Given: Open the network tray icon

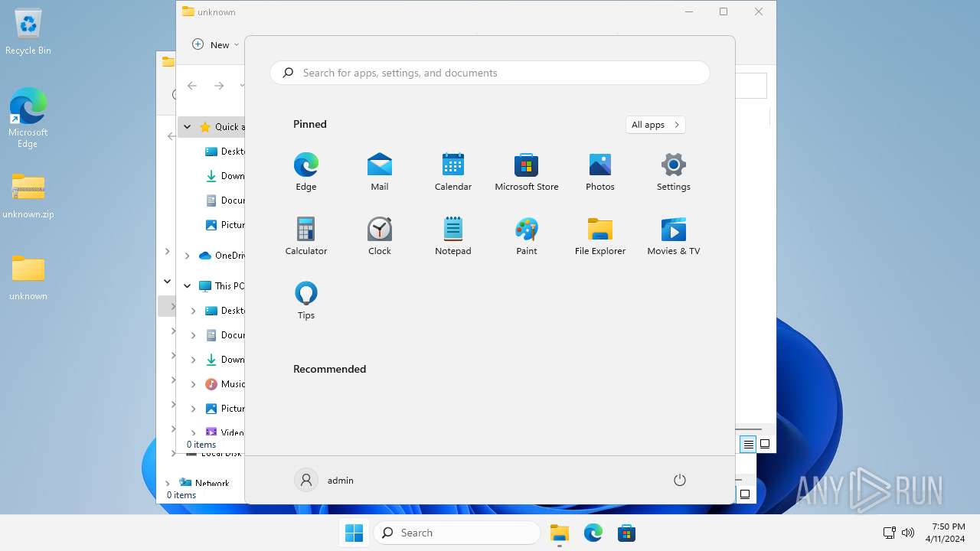Looking at the screenshot, I should (x=890, y=533).
